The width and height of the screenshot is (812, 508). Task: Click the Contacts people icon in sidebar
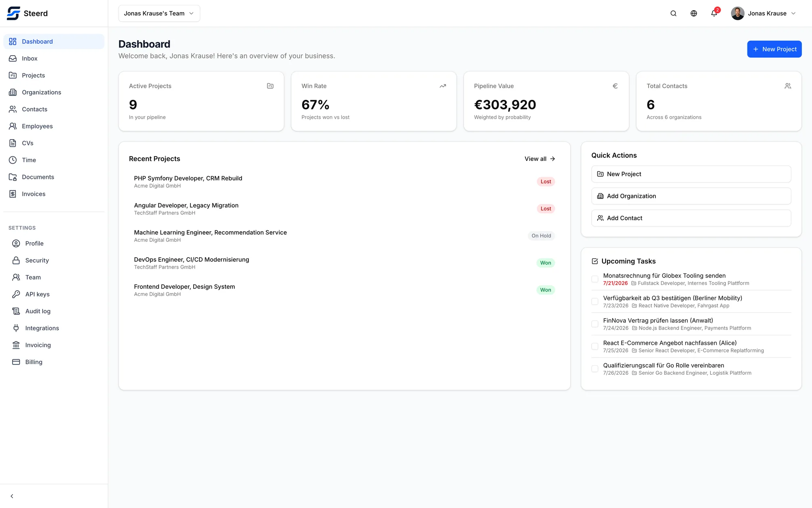coord(13,109)
